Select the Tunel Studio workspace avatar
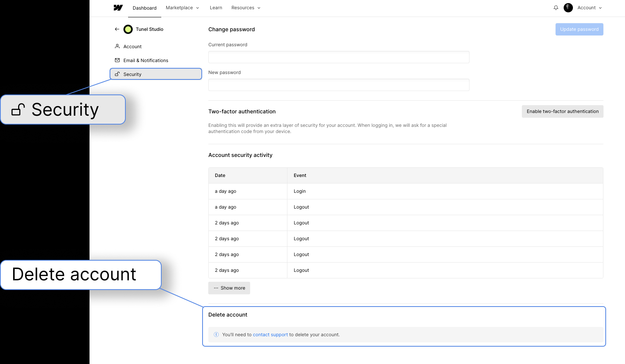The height and width of the screenshot is (364, 625). 128,29
